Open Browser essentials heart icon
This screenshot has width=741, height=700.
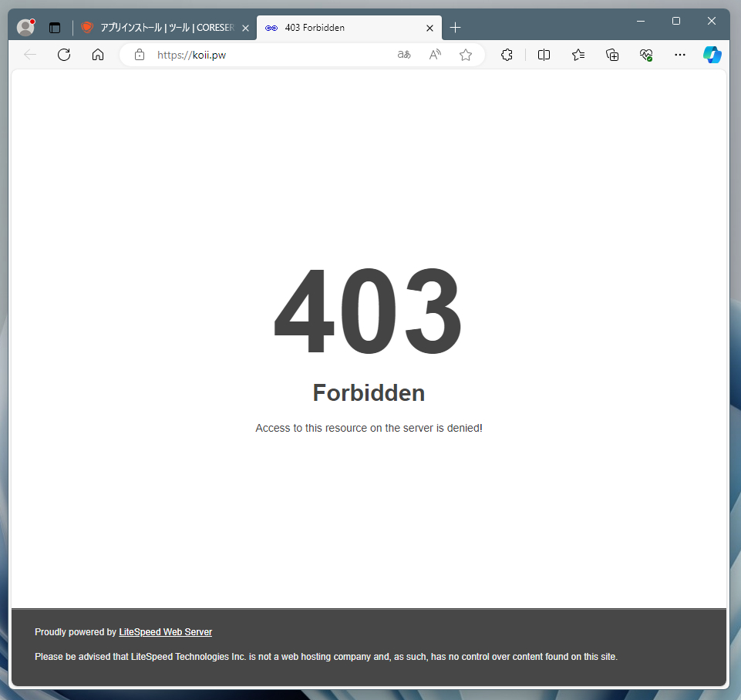(646, 55)
